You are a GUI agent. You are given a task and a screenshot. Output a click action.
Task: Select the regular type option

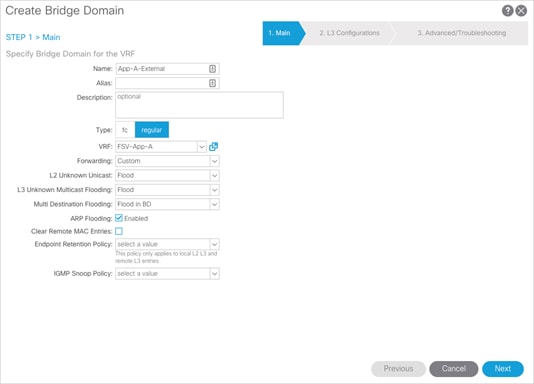pos(152,130)
